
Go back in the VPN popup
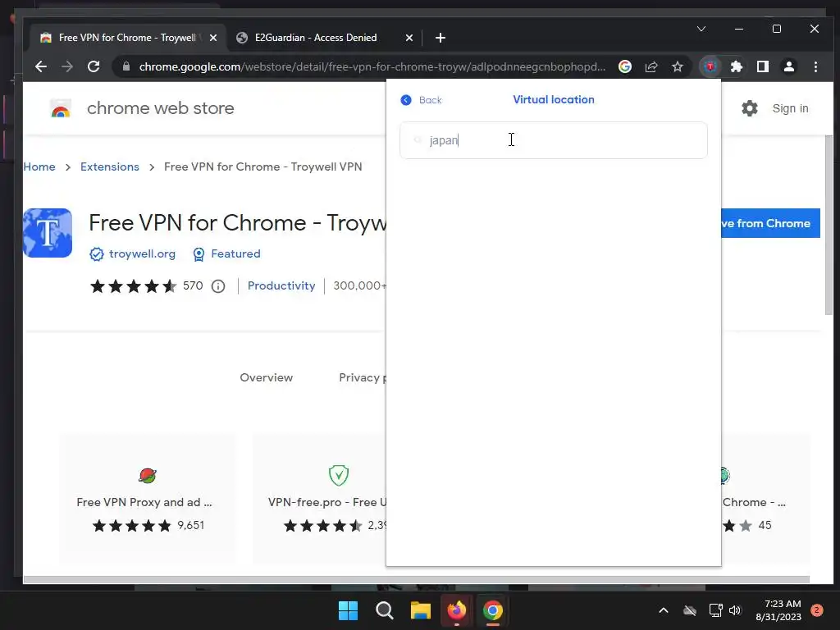(421, 100)
